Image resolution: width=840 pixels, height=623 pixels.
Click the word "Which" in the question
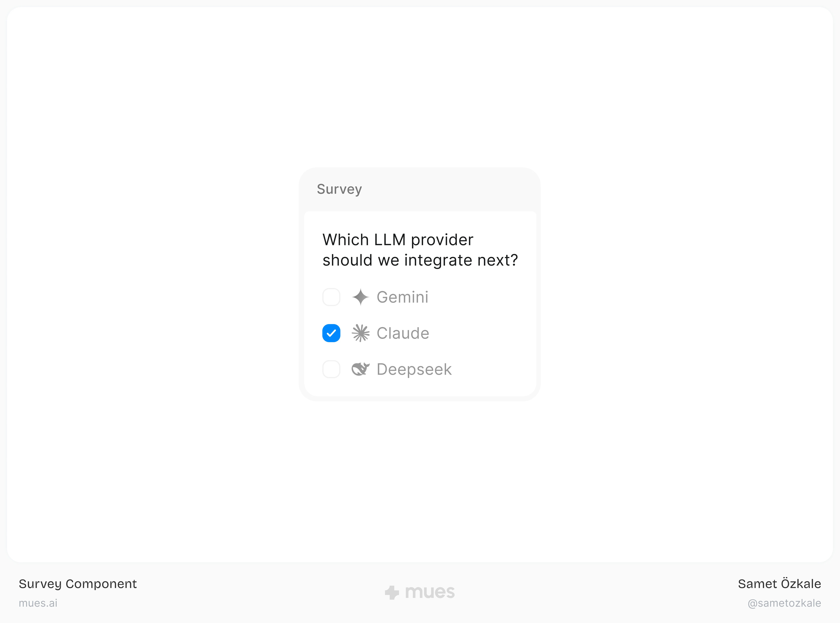[x=345, y=240]
